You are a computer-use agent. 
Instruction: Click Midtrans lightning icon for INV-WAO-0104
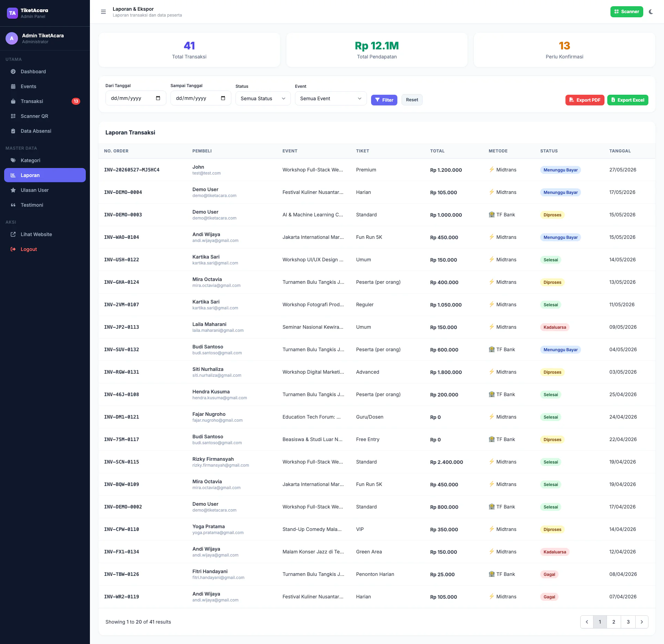492,237
